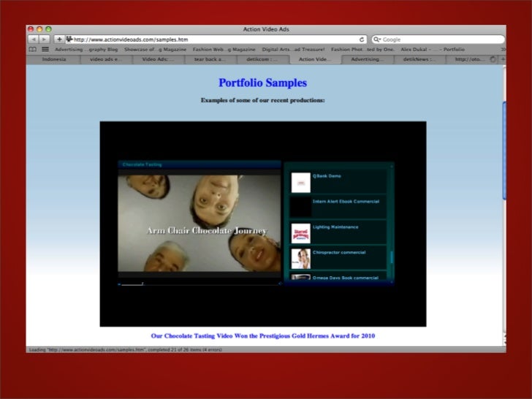Select the Lighting Maintenance playlist item
The width and height of the screenshot is (532, 399).
point(338,232)
